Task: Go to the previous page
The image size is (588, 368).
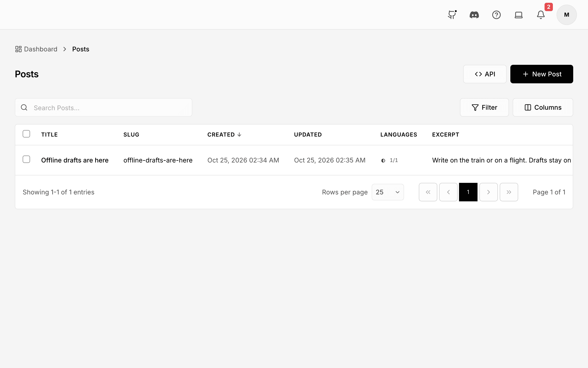Action: tap(448, 192)
